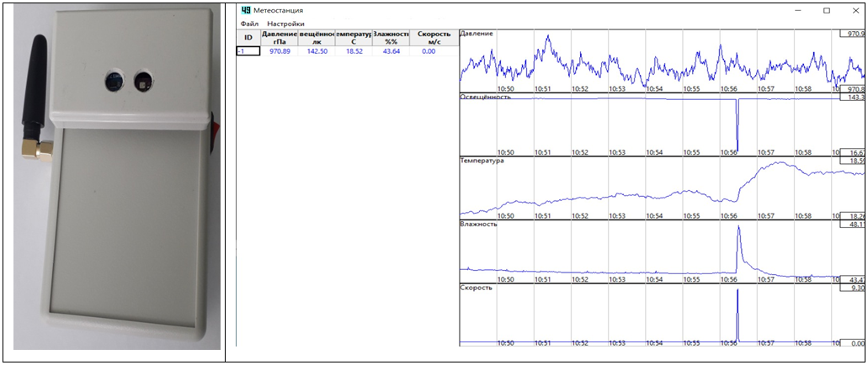Click the ID column header

click(248, 37)
